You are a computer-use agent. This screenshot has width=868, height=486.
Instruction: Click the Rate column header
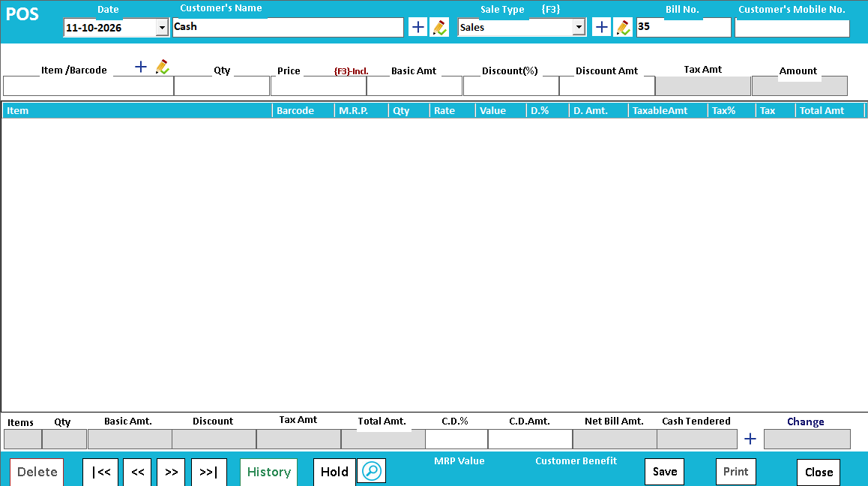point(452,111)
